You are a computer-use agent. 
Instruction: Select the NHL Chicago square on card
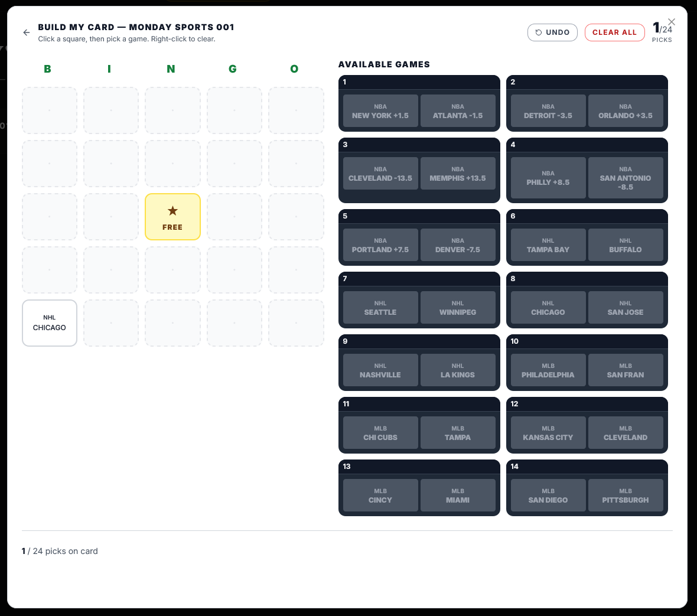pos(50,323)
